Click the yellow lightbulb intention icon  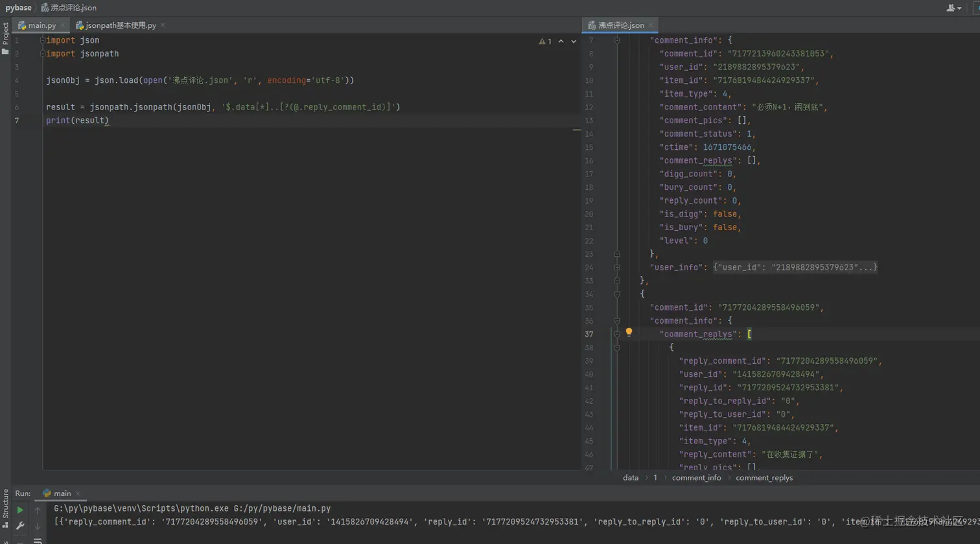tap(629, 333)
